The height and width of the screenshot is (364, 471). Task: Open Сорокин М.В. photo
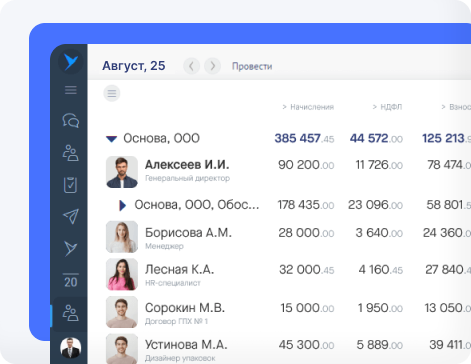122,312
